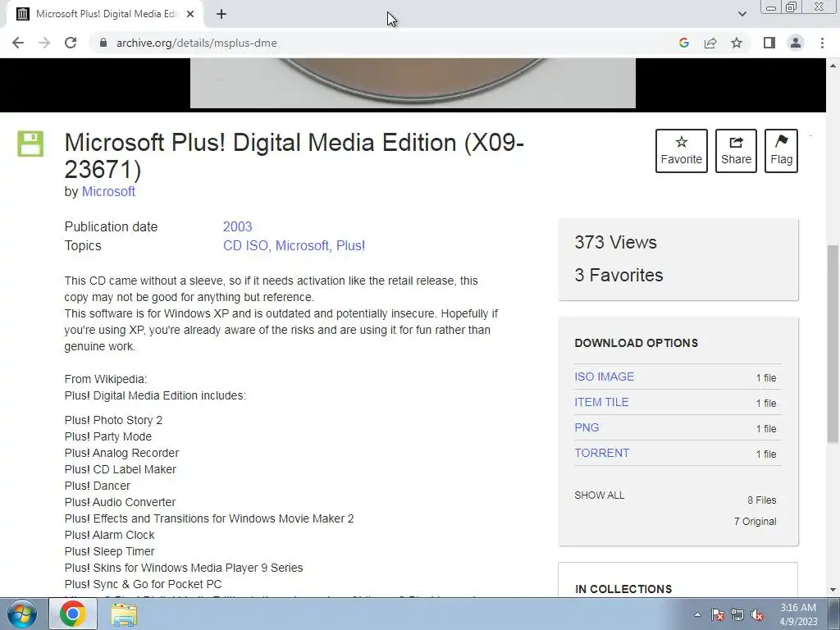The width and height of the screenshot is (840, 630).
Task: Click the 'Plus! Party Mode' line
Action: pyautogui.click(x=108, y=436)
